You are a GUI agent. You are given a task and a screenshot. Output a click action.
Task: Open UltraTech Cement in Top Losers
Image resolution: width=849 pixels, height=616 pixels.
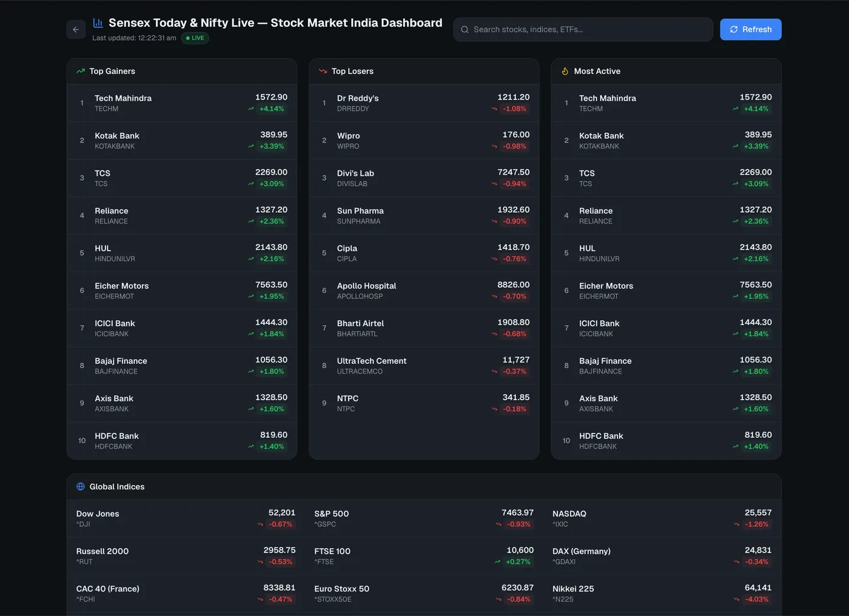click(x=424, y=366)
